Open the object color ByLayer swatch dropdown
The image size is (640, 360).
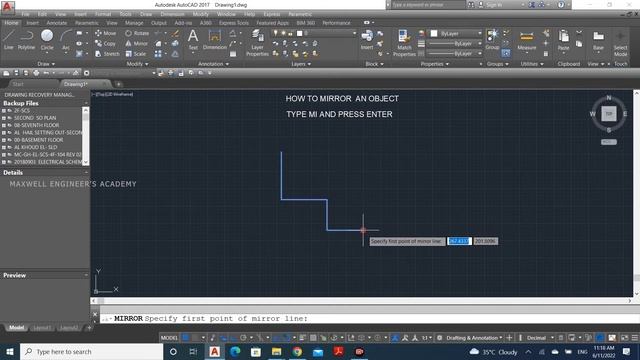456,33
